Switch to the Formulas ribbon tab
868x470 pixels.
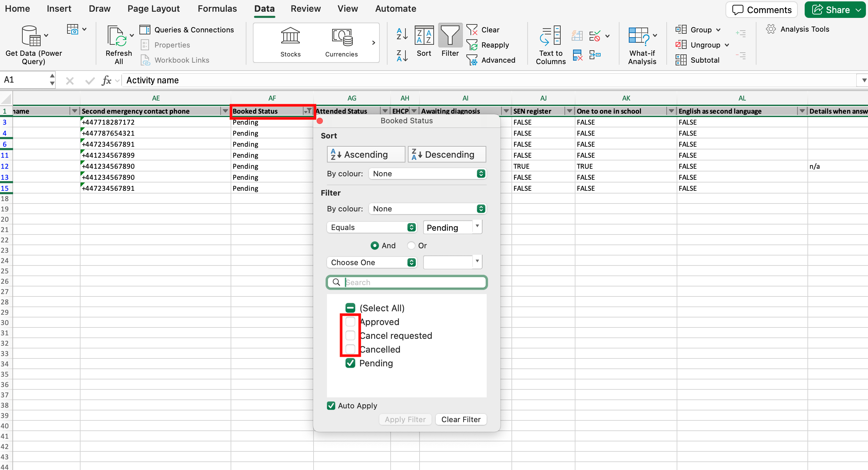tap(217, 9)
